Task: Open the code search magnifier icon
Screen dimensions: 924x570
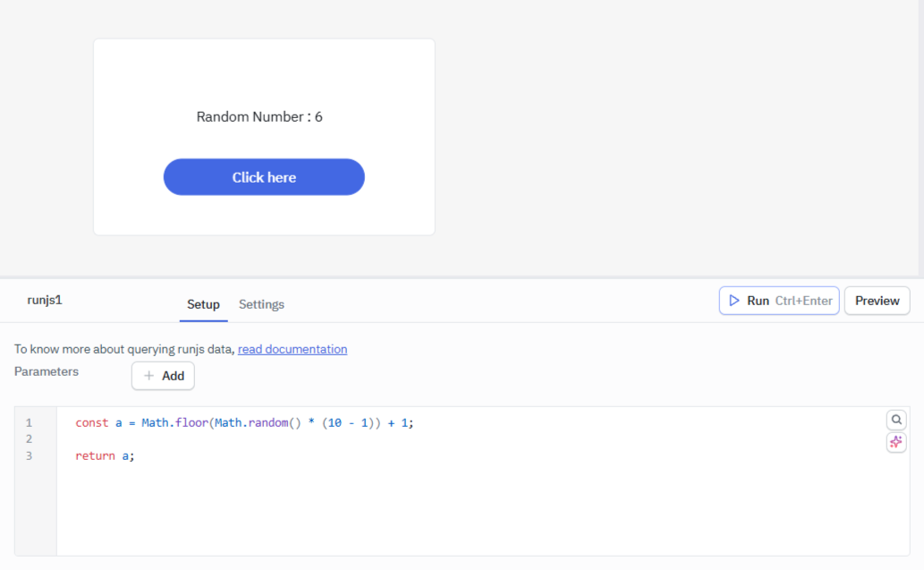Action: pyautogui.click(x=895, y=419)
